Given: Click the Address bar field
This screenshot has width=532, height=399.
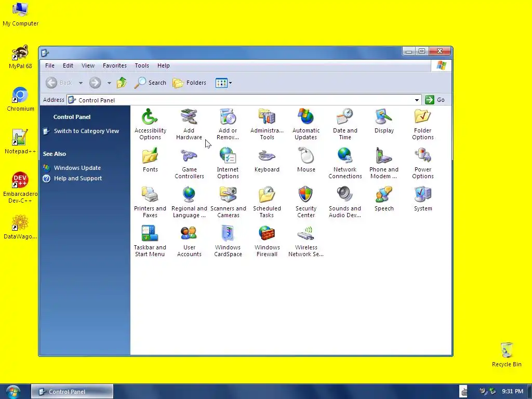Looking at the screenshot, I should point(244,100).
